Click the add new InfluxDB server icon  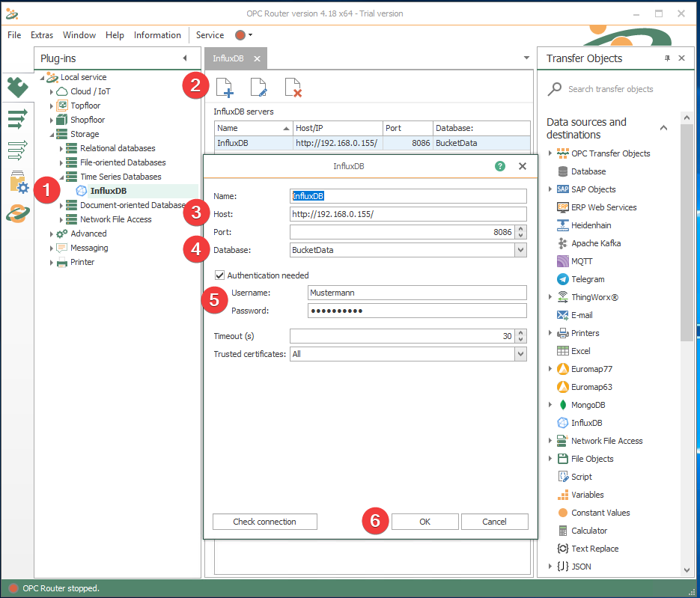[224, 88]
